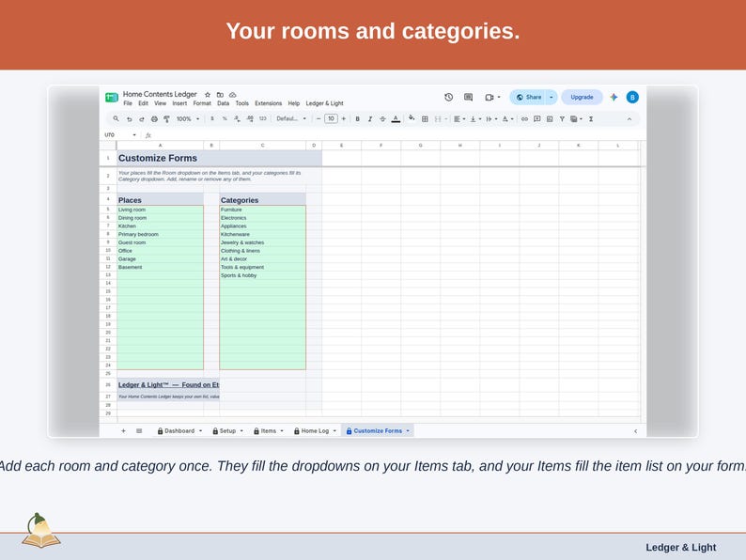Open the Insert menu
Image resolution: width=746 pixels, height=560 pixels.
pos(179,103)
